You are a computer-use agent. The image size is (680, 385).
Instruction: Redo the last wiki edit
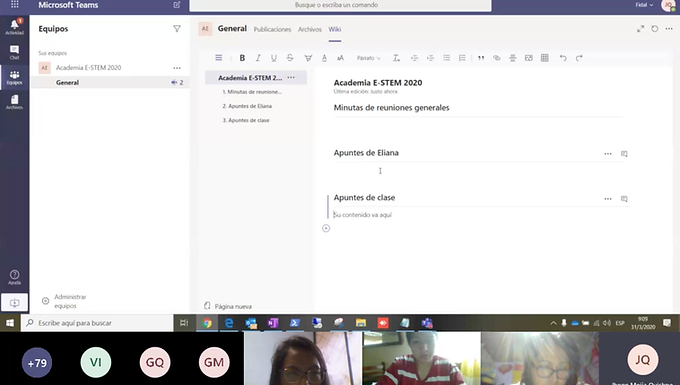click(579, 58)
